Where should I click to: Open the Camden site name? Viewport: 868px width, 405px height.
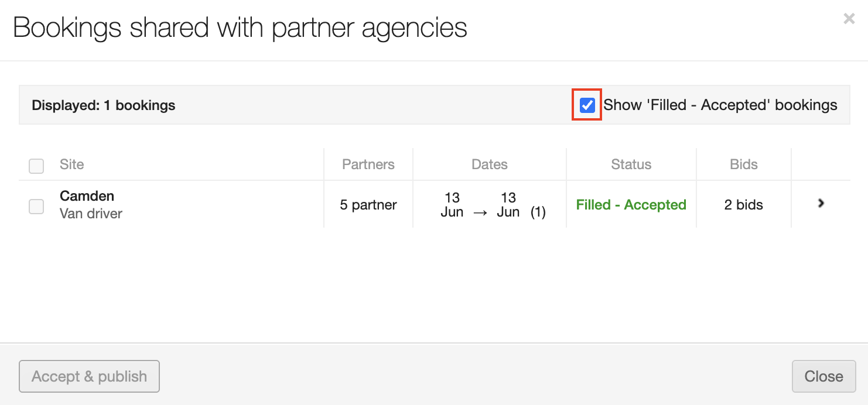[87, 196]
